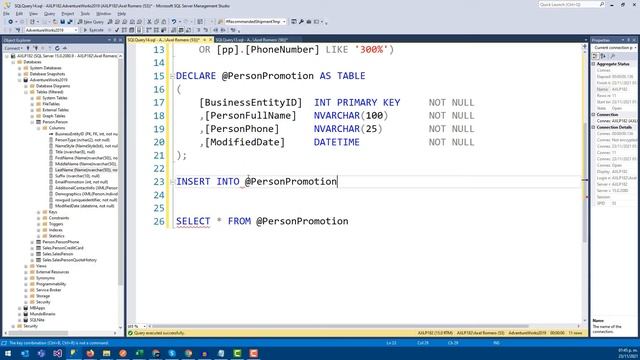Click the Visual Studio taskbar icon
The image size is (640, 360).
click(x=57, y=353)
